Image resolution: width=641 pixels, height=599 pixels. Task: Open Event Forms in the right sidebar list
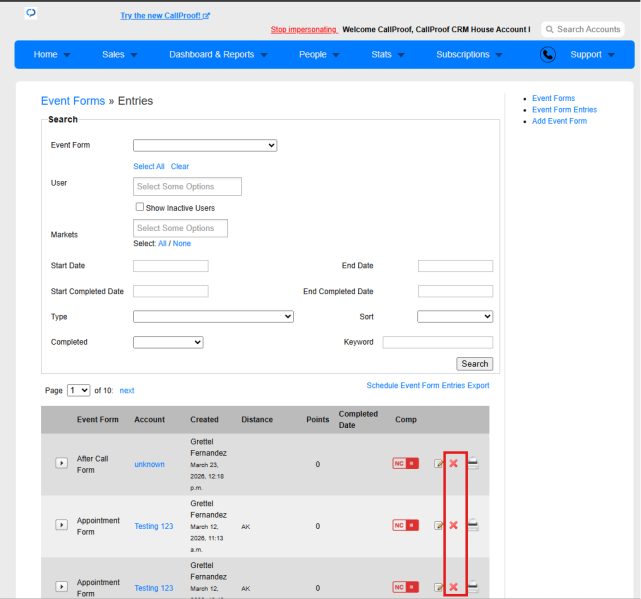553,98
